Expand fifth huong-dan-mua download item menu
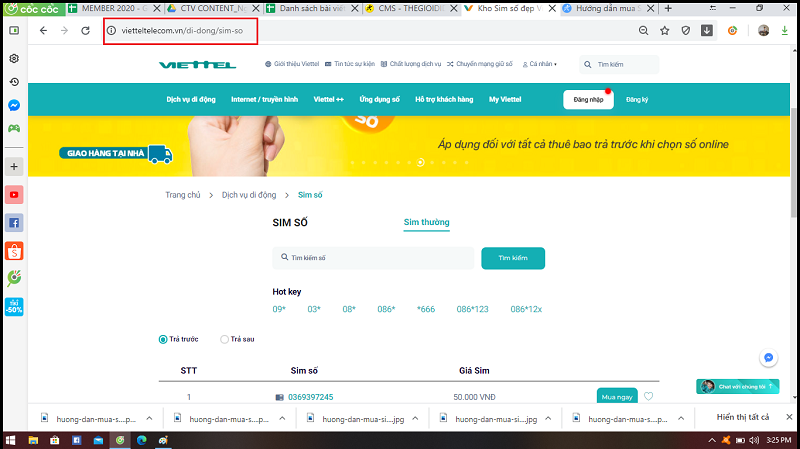Screen dimensions: 800x449 coord(681,418)
